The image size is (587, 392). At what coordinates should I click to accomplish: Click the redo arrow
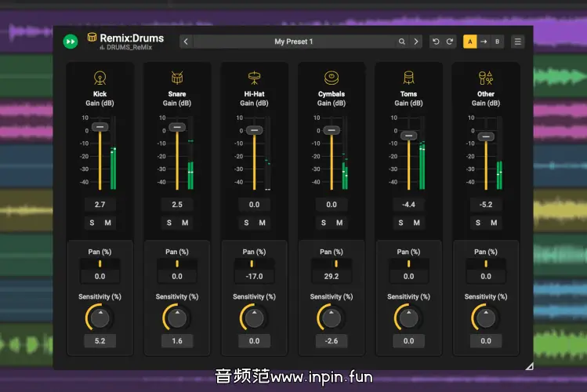pos(450,42)
